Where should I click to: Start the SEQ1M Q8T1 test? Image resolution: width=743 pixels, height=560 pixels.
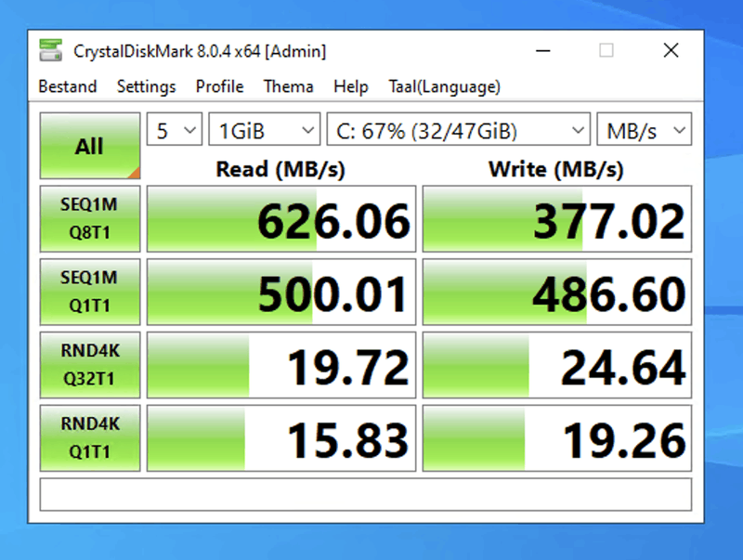[x=90, y=219]
